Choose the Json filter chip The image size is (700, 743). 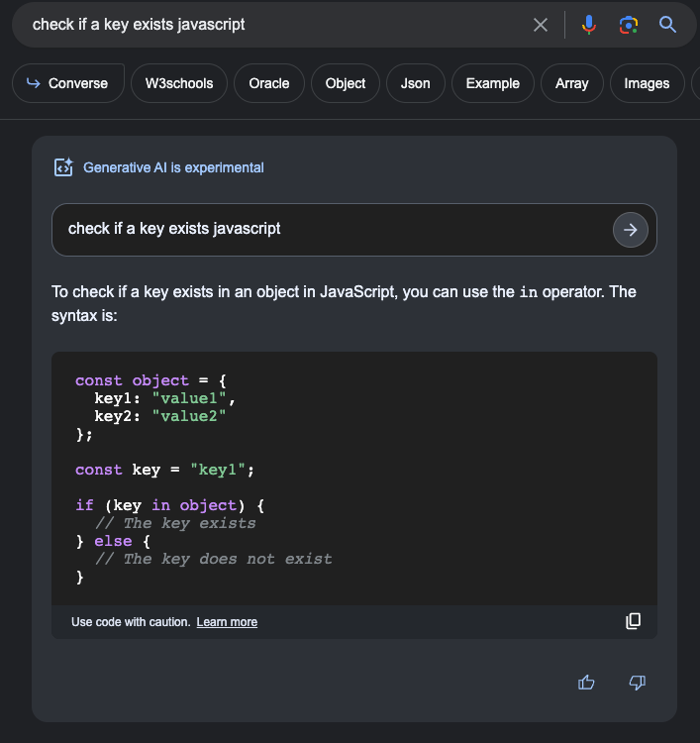pos(415,83)
